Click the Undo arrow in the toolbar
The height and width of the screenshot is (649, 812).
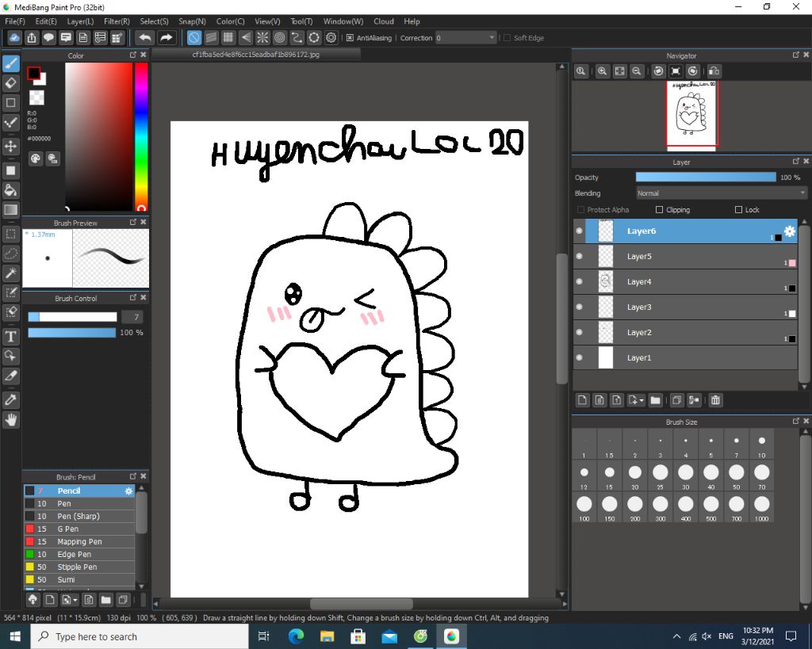click(x=146, y=38)
